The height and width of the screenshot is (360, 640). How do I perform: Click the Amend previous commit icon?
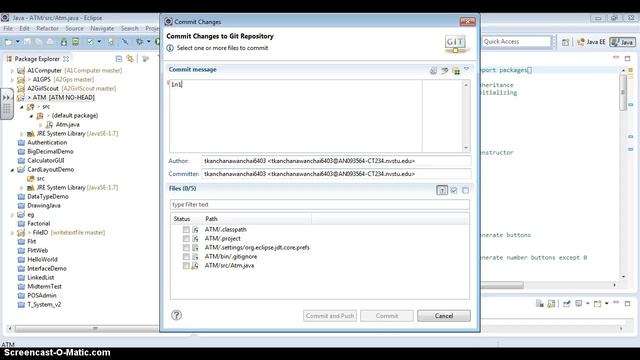(433, 71)
